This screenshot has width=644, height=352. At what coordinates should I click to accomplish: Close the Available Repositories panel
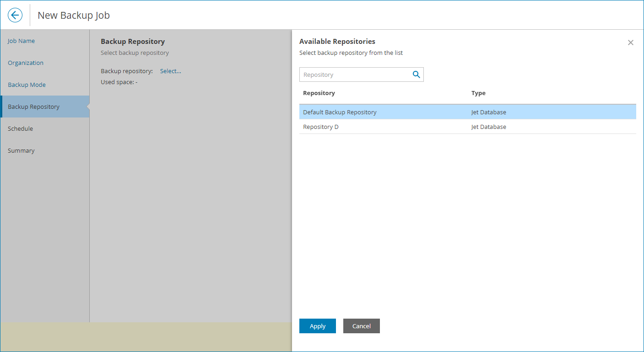tap(630, 43)
